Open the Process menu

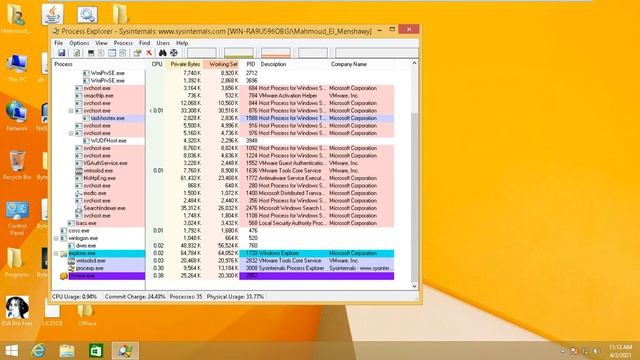(x=123, y=43)
